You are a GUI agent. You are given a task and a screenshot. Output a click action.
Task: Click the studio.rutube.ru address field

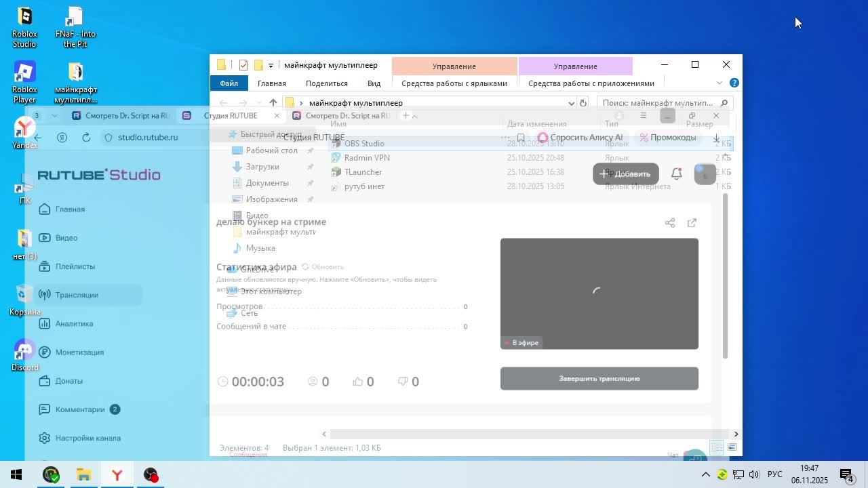[x=148, y=137]
